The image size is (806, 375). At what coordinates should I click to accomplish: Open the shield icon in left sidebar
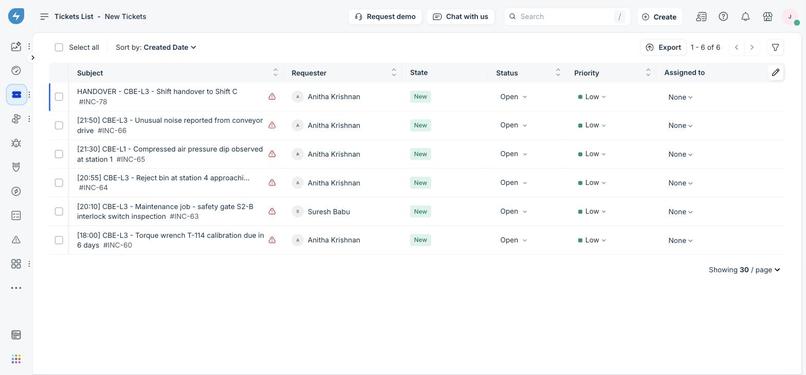coord(16,167)
